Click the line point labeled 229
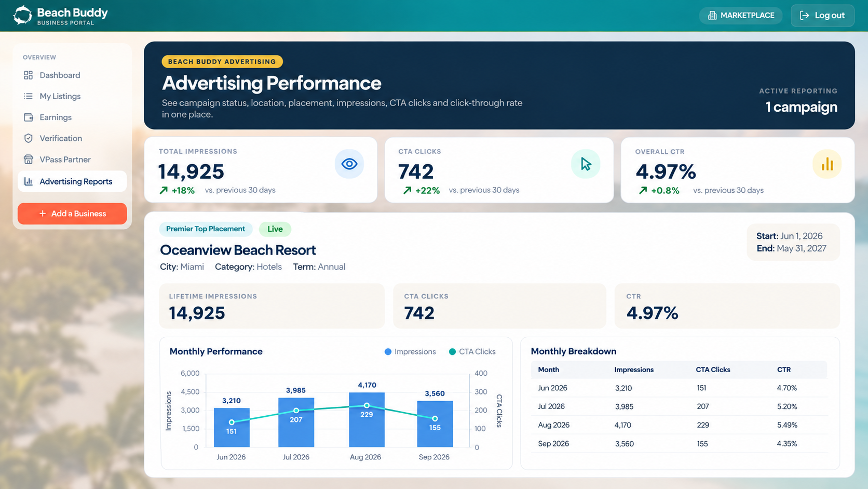 pos(367,405)
